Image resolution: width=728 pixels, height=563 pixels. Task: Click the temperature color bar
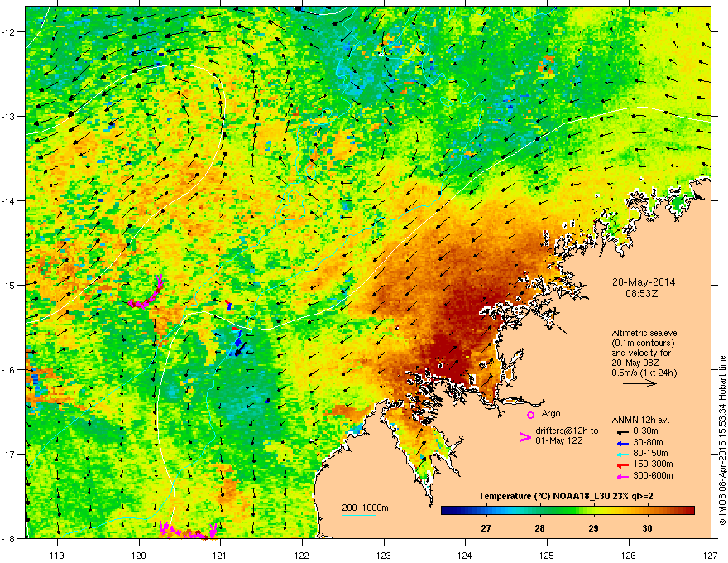[x=568, y=511]
